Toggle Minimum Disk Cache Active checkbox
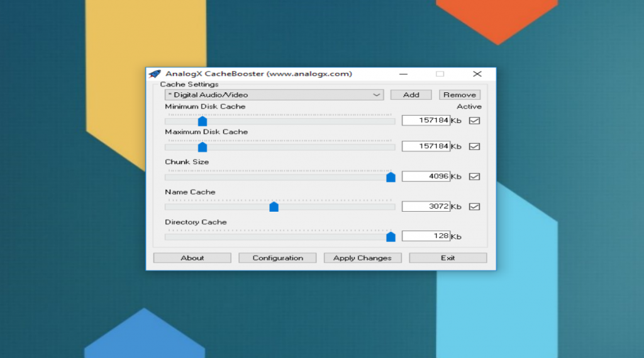Image resolution: width=644 pixels, height=358 pixels. (x=474, y=121)
